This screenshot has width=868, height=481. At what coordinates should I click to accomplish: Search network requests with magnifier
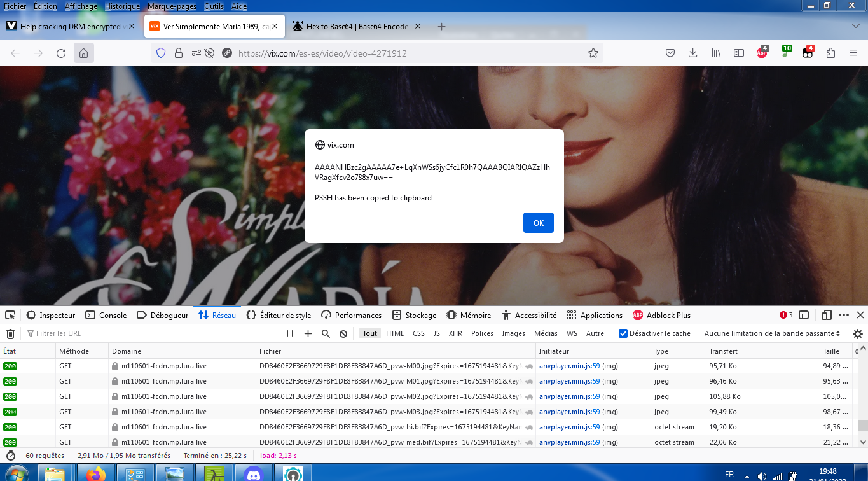point(326,333)
